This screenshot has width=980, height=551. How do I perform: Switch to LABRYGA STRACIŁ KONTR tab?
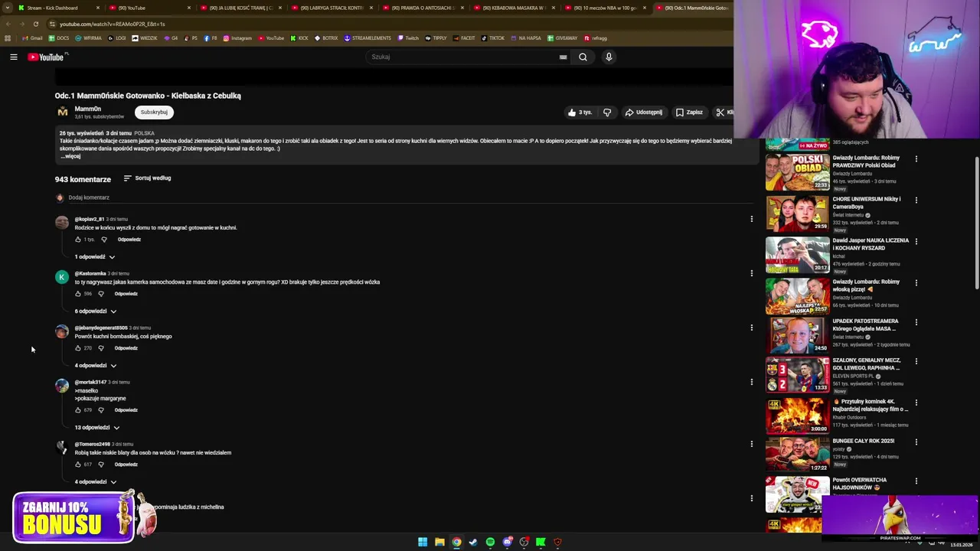point(333,8)
